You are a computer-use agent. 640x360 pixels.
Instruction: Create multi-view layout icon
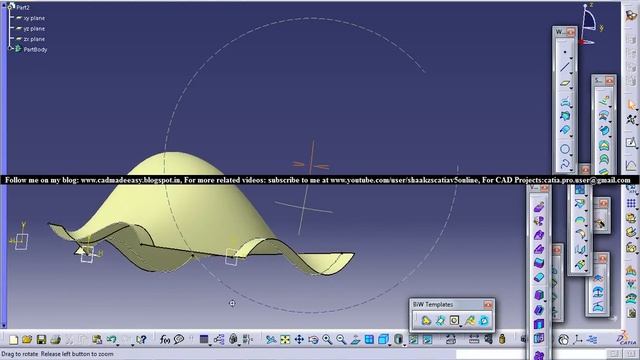coord(369,339)
